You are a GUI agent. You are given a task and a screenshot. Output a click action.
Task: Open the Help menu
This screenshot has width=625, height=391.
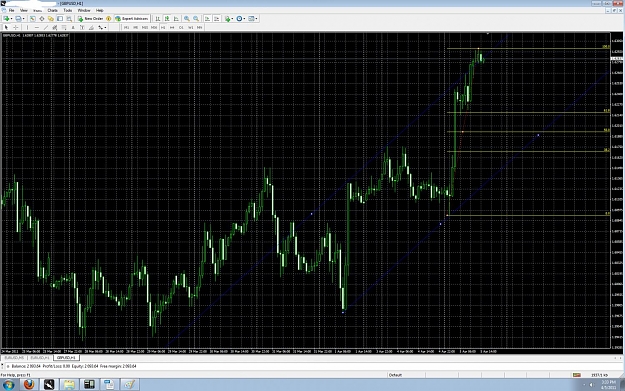100,10
